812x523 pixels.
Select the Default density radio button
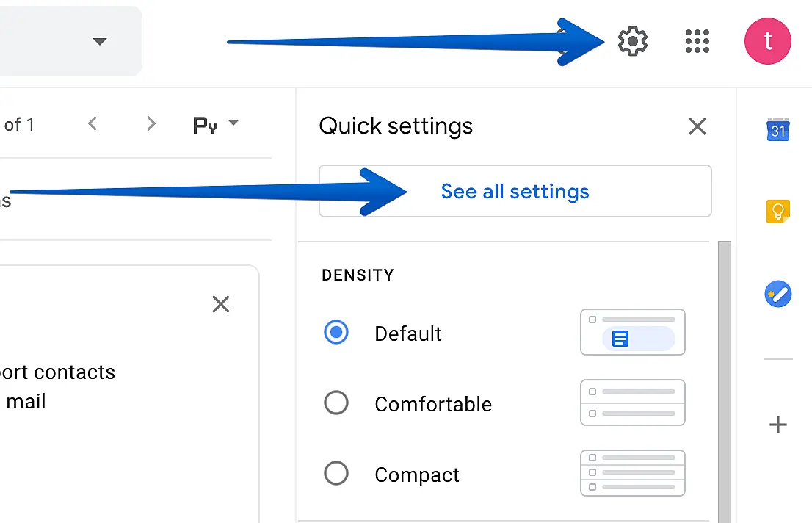point(336,333)
